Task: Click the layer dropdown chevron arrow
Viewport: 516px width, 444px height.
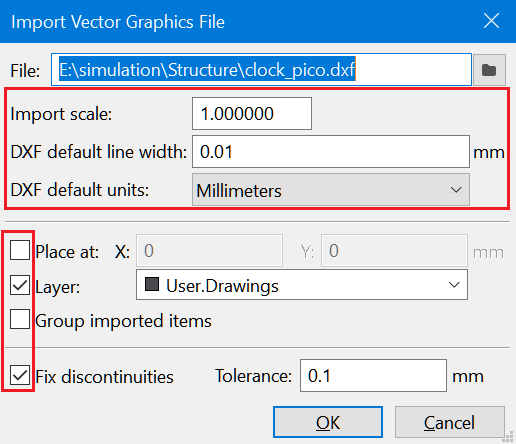Action: (x=454, y=285)
